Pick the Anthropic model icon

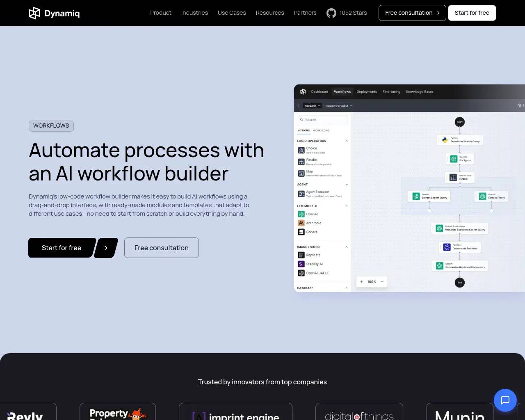pyautogui.click(x=301, y=223)
